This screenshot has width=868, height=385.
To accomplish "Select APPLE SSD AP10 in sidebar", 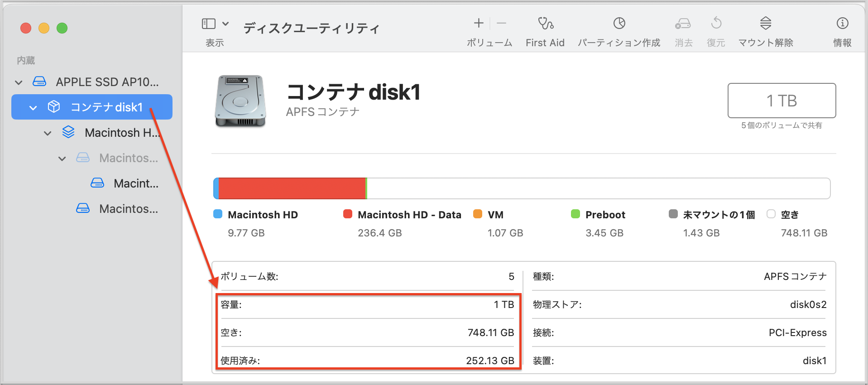I will [x=107, y=82].
